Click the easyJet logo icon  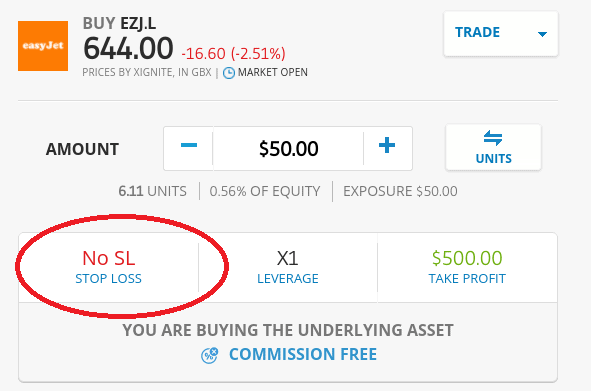[x=43, y=46]
